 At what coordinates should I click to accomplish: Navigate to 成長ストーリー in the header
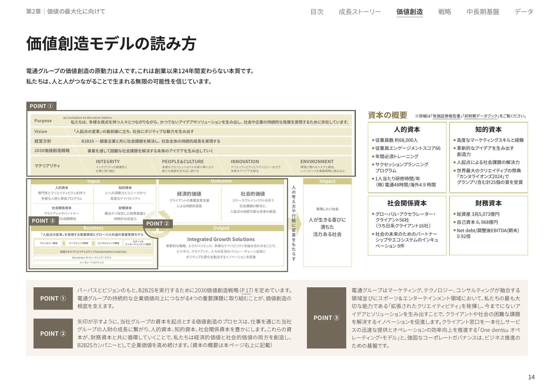coord(360,12)
